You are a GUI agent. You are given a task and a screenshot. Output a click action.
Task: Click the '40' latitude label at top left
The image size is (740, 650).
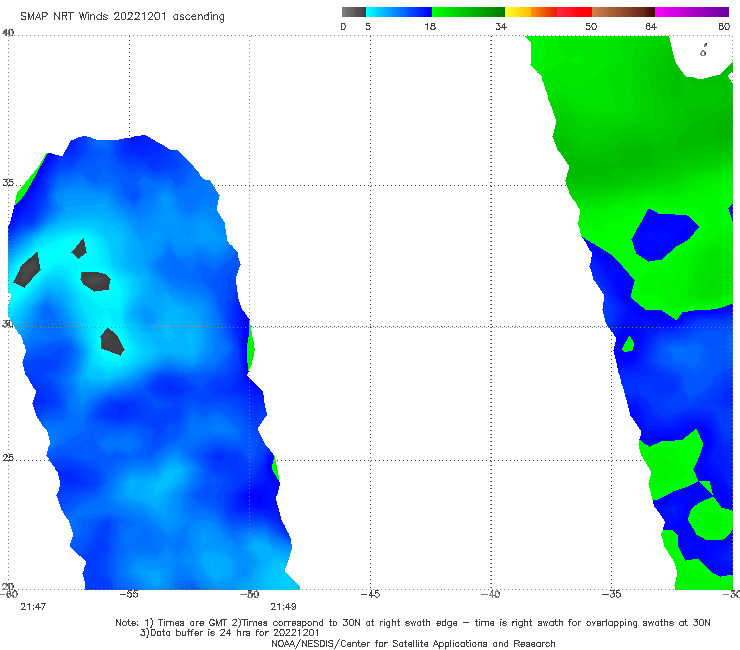click(8, 32)
